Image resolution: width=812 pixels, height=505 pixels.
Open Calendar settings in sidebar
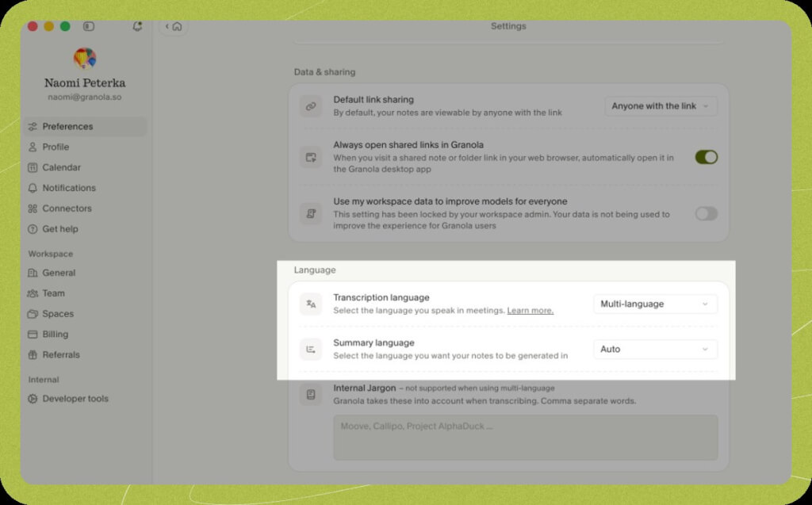pyautogui.click(x=86, y=167)
